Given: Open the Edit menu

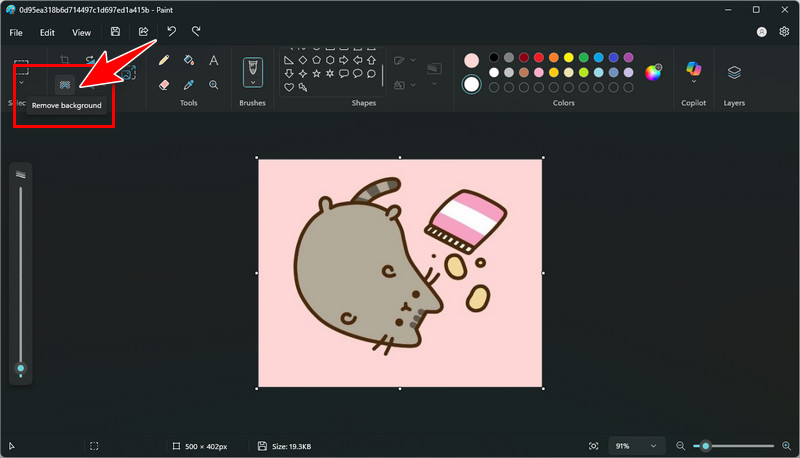Looking at the screenshot, I should point(47,33).
